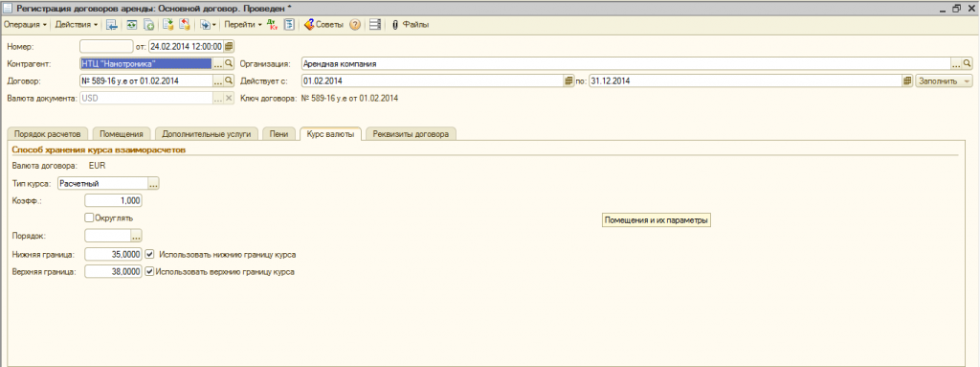Click the Договор field № 589-16 у.е
This screenshot has height=367, width=980.
click(x=146, y=80)
